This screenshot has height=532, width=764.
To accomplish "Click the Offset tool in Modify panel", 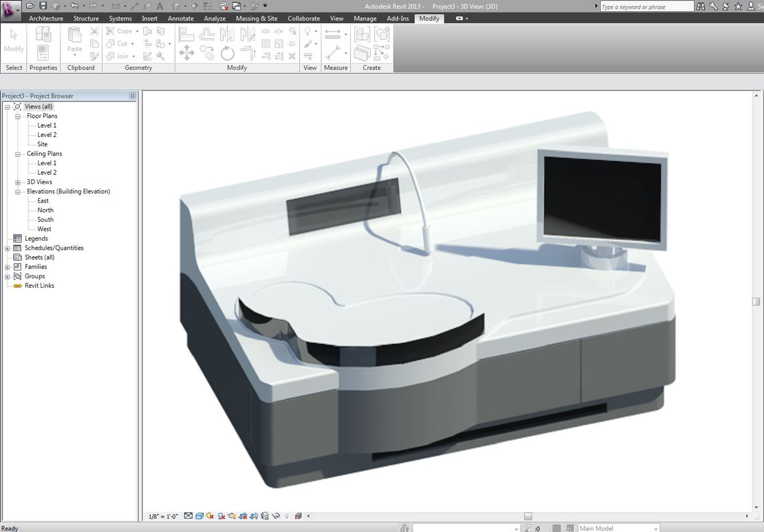I will 207,34.
